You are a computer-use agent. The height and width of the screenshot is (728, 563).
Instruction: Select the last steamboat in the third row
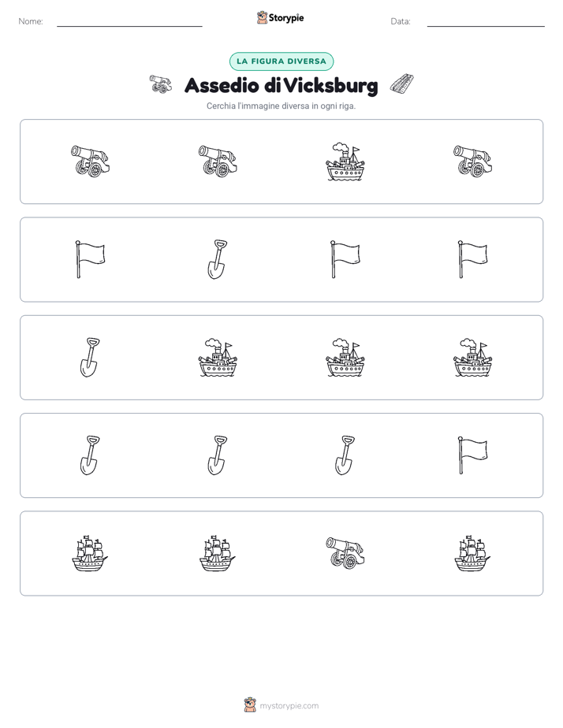click(473, 358)
